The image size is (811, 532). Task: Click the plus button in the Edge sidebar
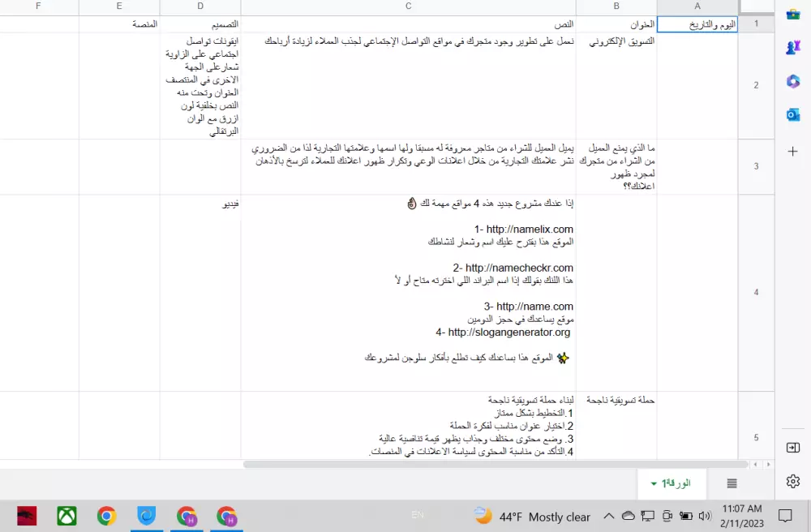(793, 150)
